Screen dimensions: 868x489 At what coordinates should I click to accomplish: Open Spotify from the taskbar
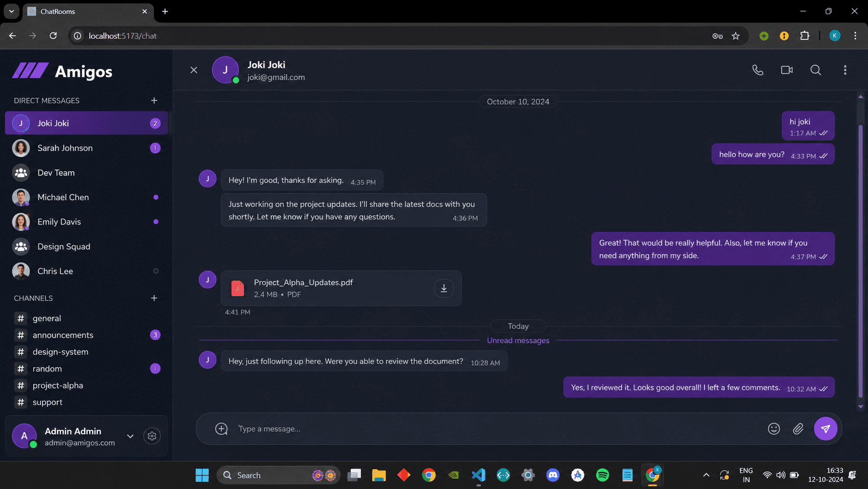coord(602,475)
